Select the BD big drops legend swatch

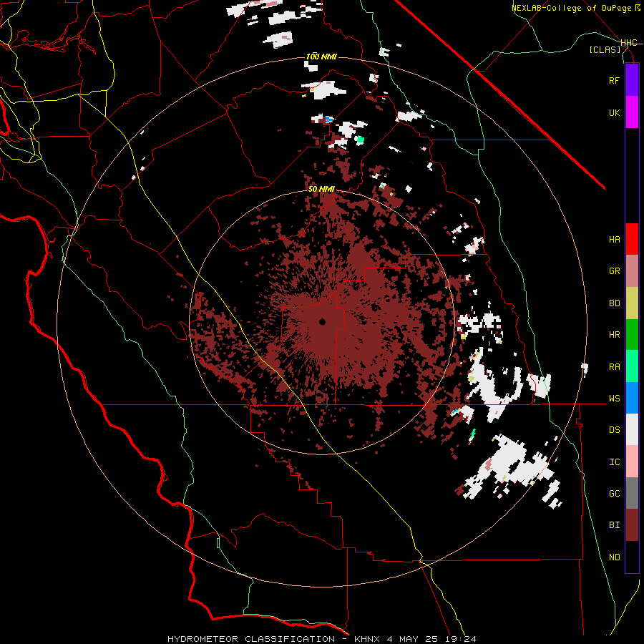632,303
